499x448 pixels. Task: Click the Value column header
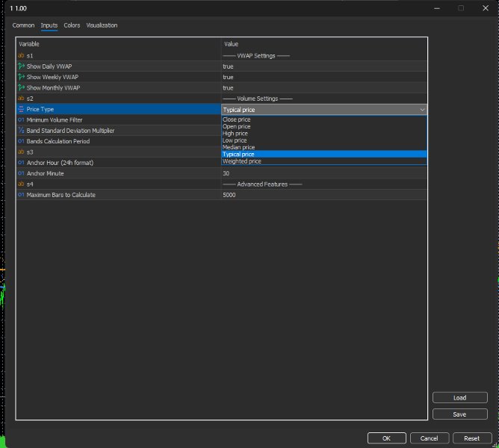pyautogui.click(x=324, y=44)
